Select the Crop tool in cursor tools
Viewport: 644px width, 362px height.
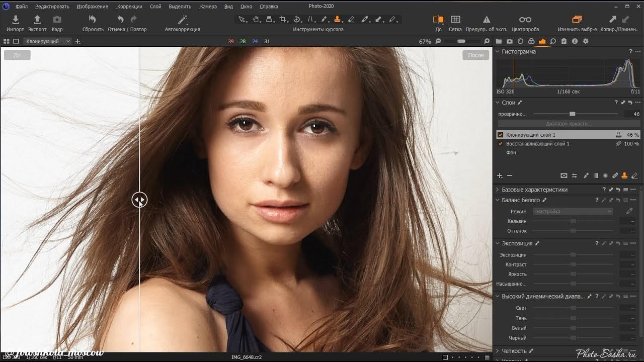click(x=283, y=20)
